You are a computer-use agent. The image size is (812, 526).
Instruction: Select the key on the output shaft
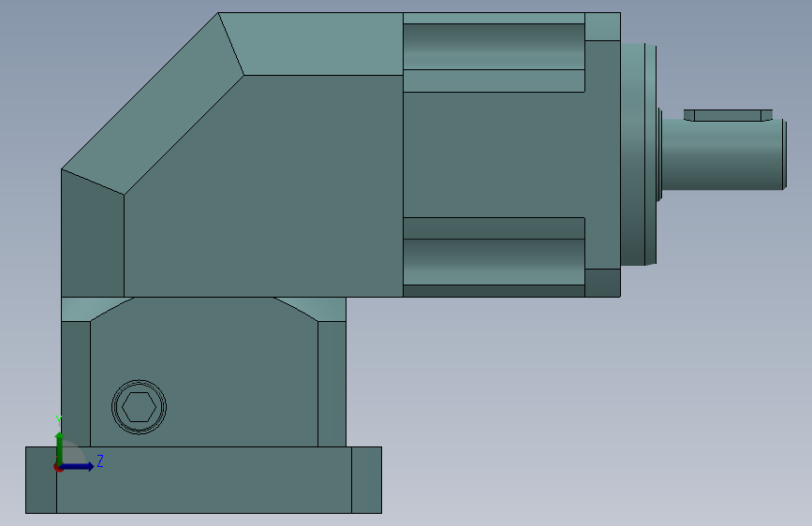[x=728, y=115]
